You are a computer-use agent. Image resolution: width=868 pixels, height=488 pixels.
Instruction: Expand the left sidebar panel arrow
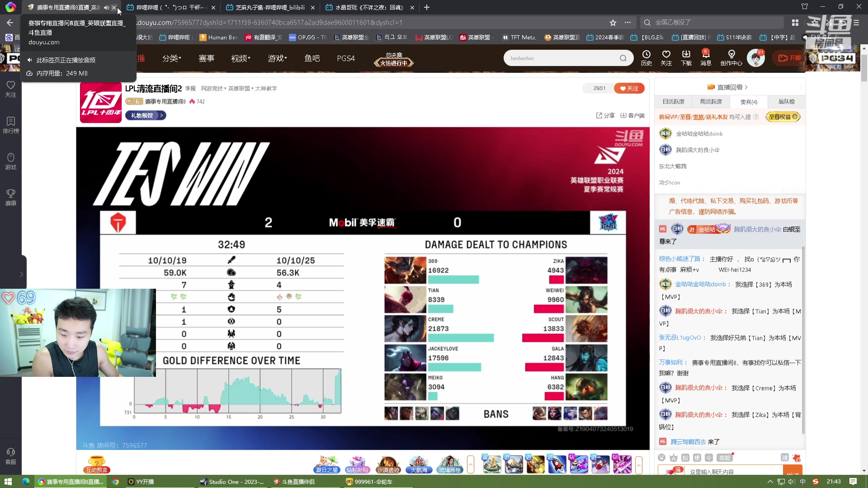pos(21,274)
